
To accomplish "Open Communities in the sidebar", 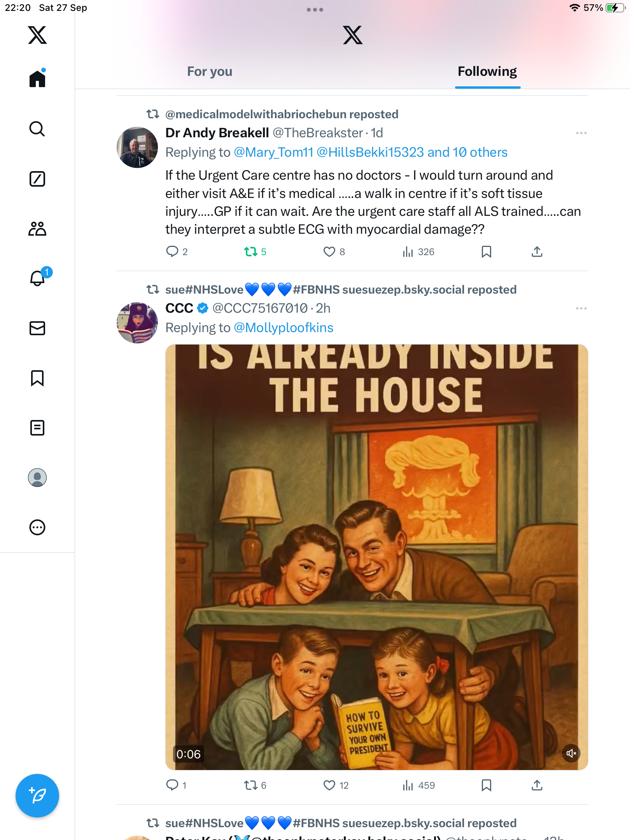I will coord(37,229).
